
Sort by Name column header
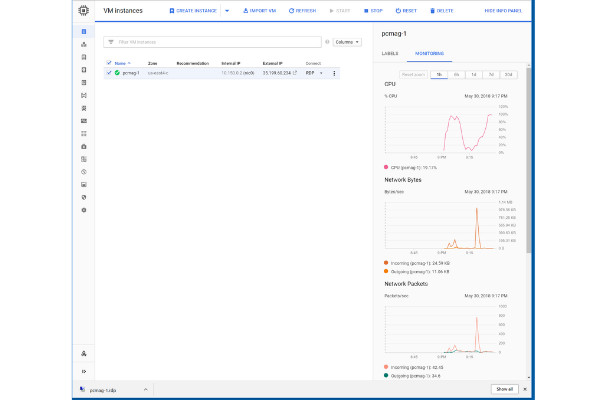pyautogui.click(x=120, y=63)
